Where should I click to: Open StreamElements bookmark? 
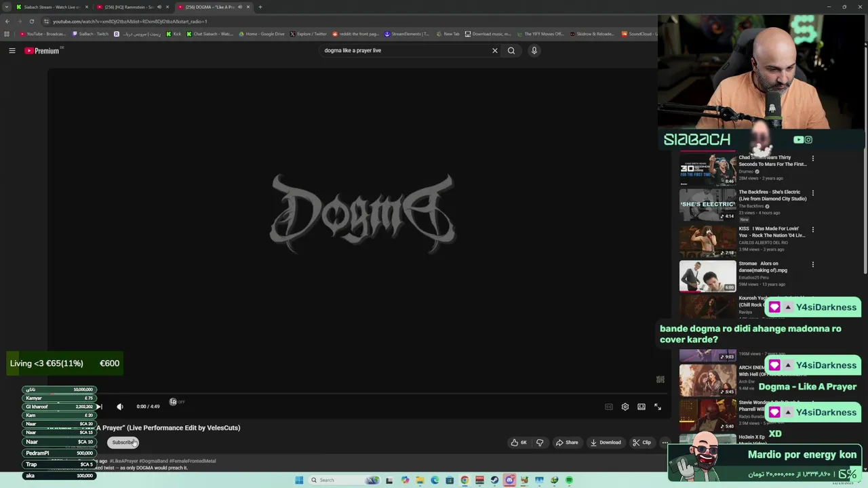pyautogui.click(x=407, y=34)
